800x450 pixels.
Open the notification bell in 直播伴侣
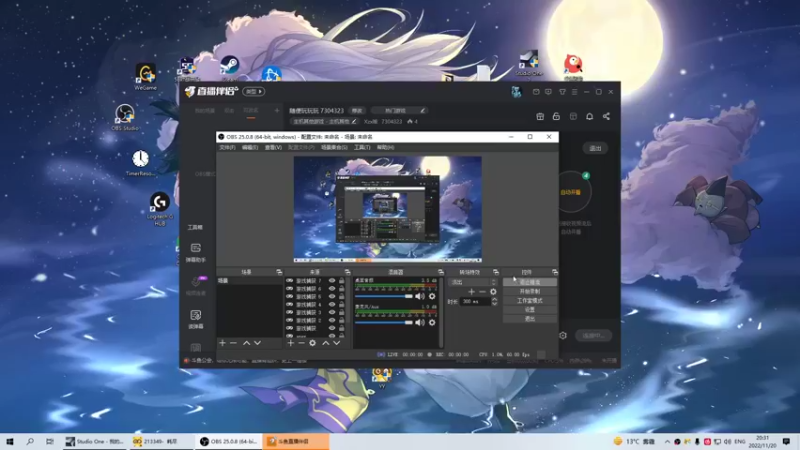589,116
